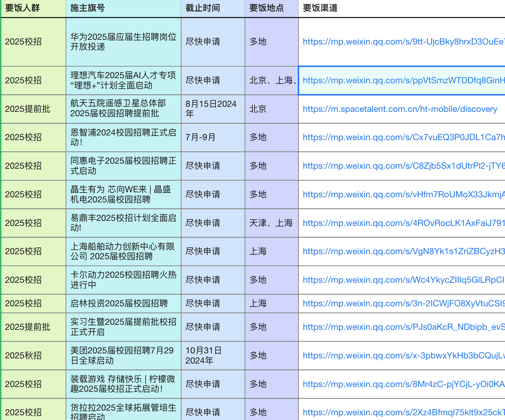Select the 施主旗号 column header cell
Image resolution: width=505 pixels, height=420 pixels.
coord(123,8)
